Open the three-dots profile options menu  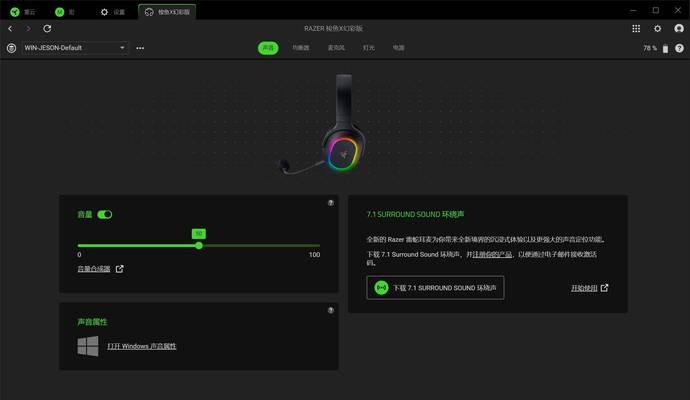140,48
